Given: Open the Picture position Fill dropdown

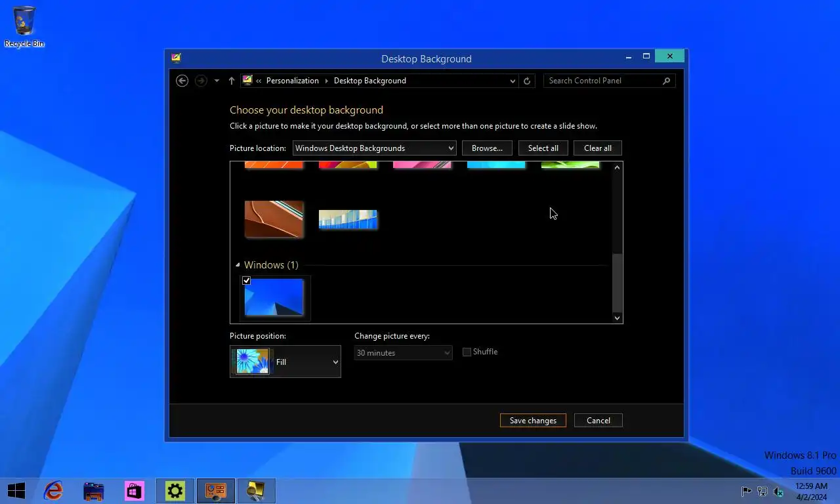Looking at the screenshot, I should [x=285, y=362].
